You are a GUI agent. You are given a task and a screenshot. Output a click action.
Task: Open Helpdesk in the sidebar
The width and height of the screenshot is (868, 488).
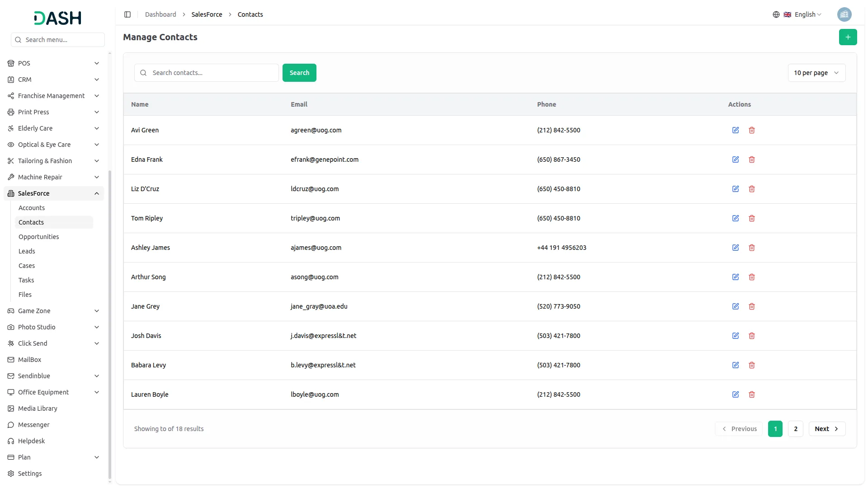[54, 441]
